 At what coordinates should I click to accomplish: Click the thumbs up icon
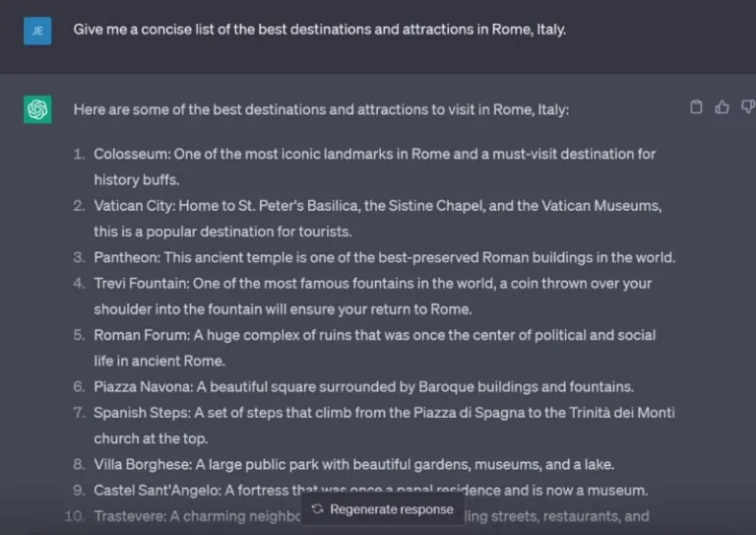click(722, 107)
